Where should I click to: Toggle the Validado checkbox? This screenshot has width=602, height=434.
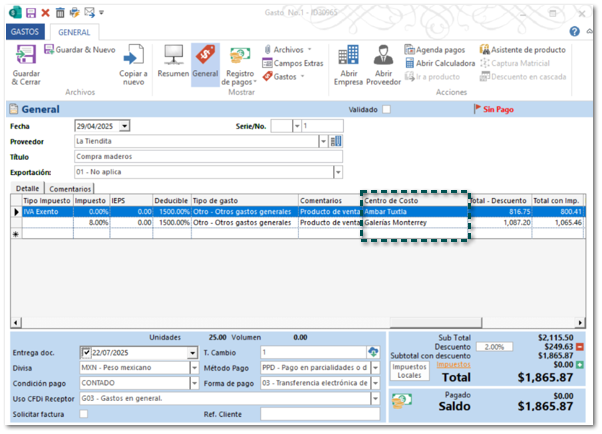pyautogui.click(x=386, y=109)
